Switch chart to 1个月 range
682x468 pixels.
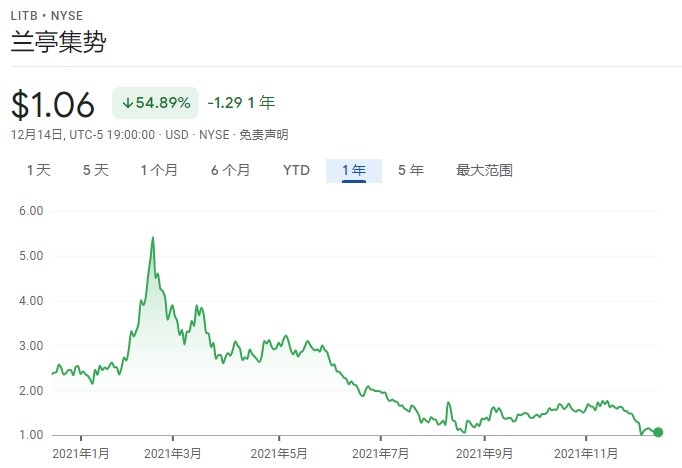[x=159, y=170]
